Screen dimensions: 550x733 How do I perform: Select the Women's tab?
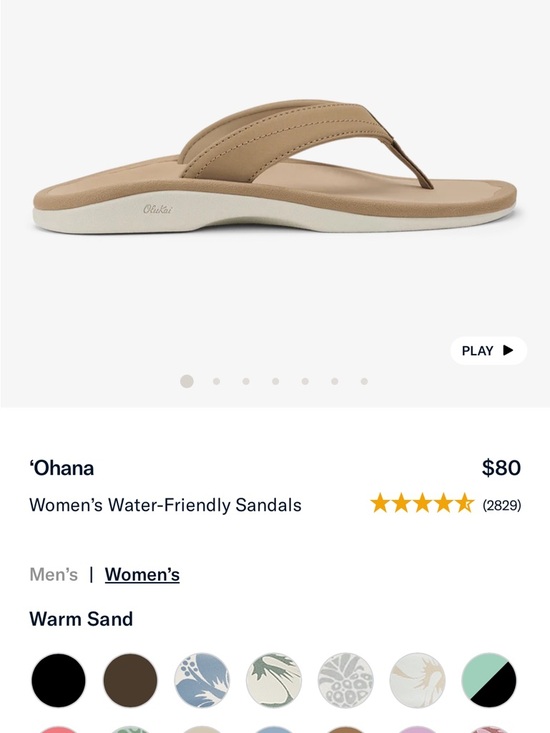pos(142,575)
